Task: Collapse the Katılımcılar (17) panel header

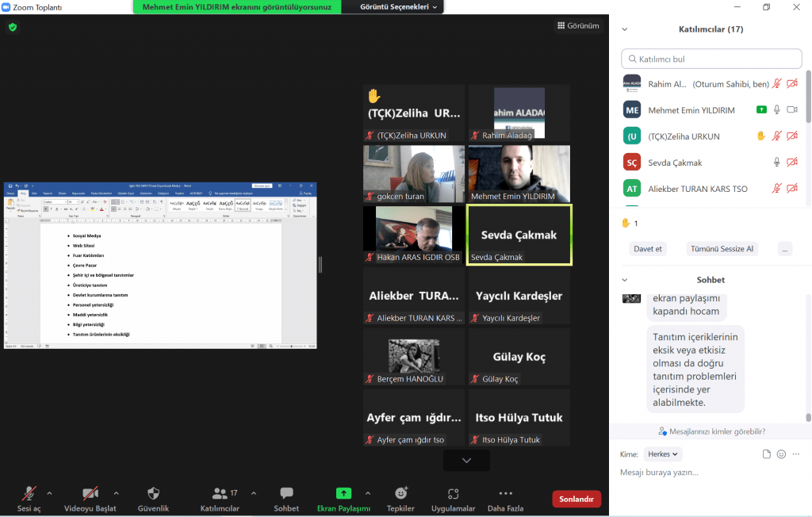Action: [625, 29]
